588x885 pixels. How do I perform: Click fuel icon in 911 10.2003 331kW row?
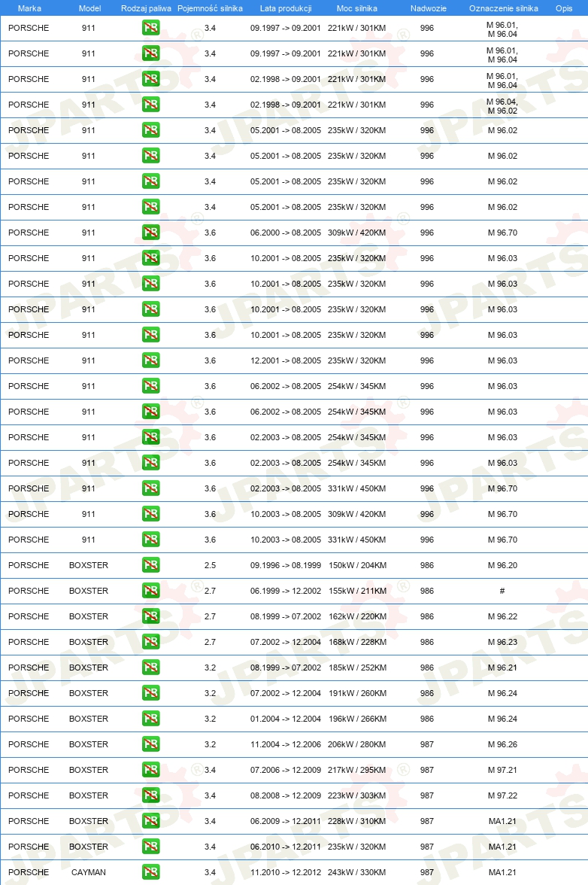tap(150, 540)
